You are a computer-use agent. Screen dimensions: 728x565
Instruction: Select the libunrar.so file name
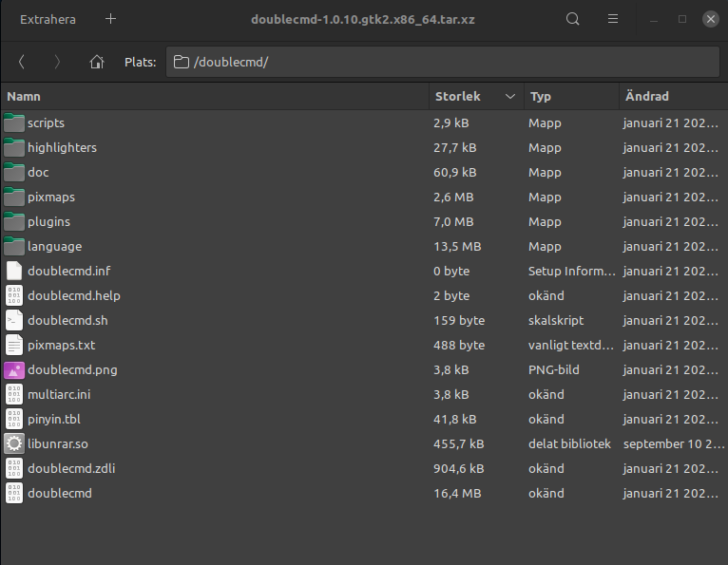[x=58, y=444]
